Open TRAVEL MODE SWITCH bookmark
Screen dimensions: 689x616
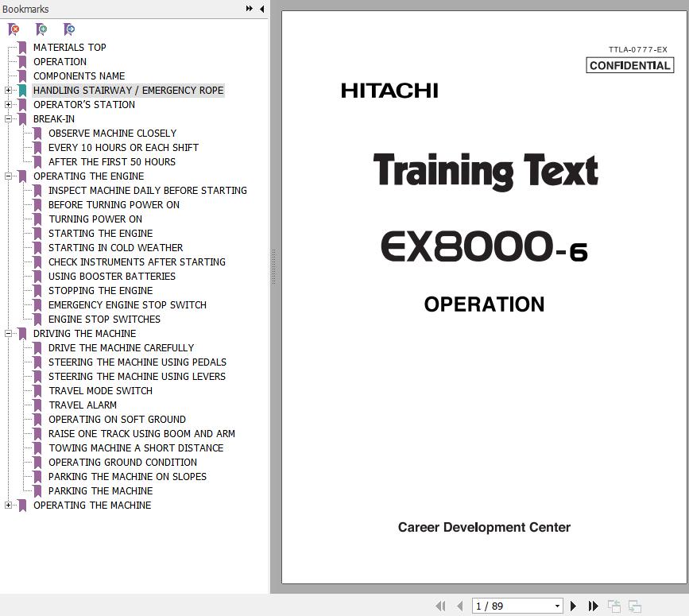point(101,391)
